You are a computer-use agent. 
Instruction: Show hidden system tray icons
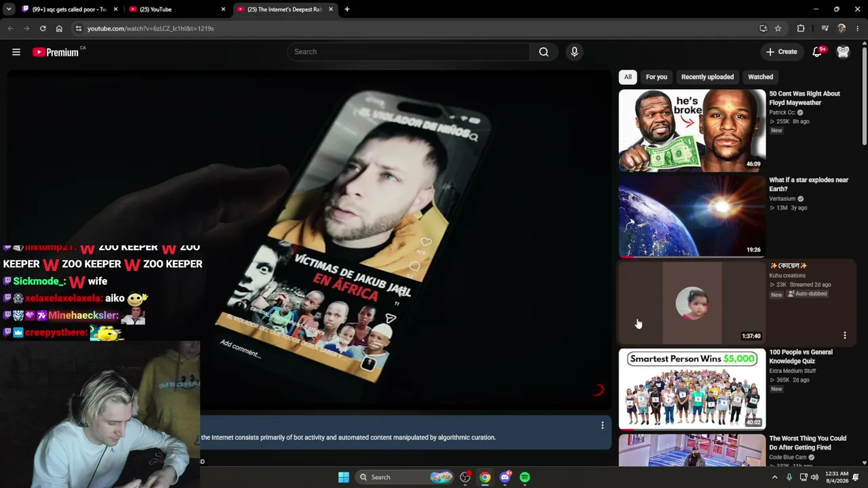[x=774, y=477]
